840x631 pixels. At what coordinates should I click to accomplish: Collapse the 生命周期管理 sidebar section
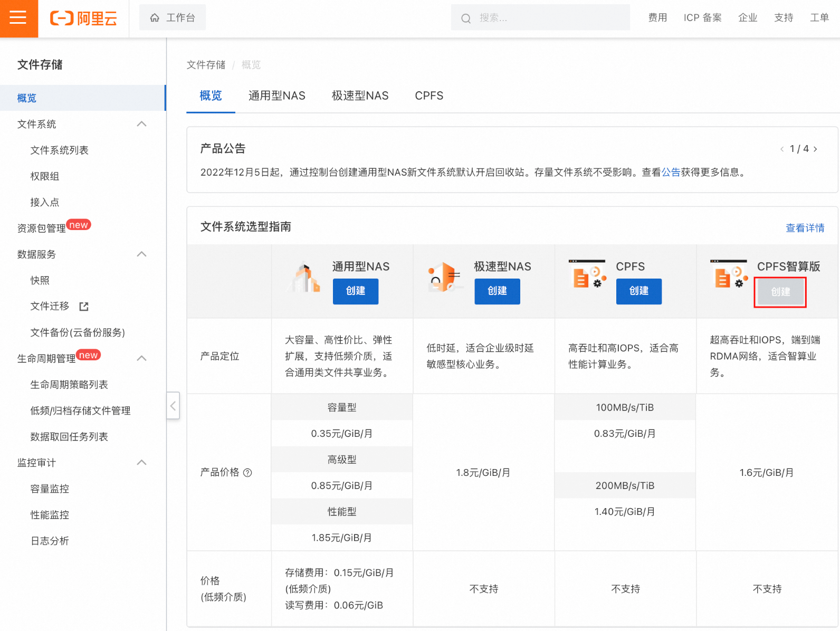141,358
